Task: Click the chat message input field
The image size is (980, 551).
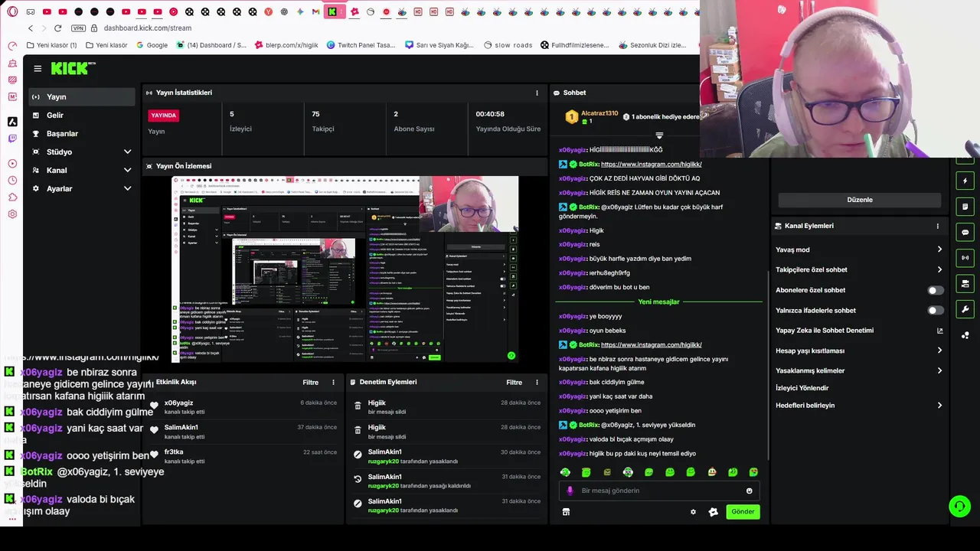Action: [x=659, y=491]
